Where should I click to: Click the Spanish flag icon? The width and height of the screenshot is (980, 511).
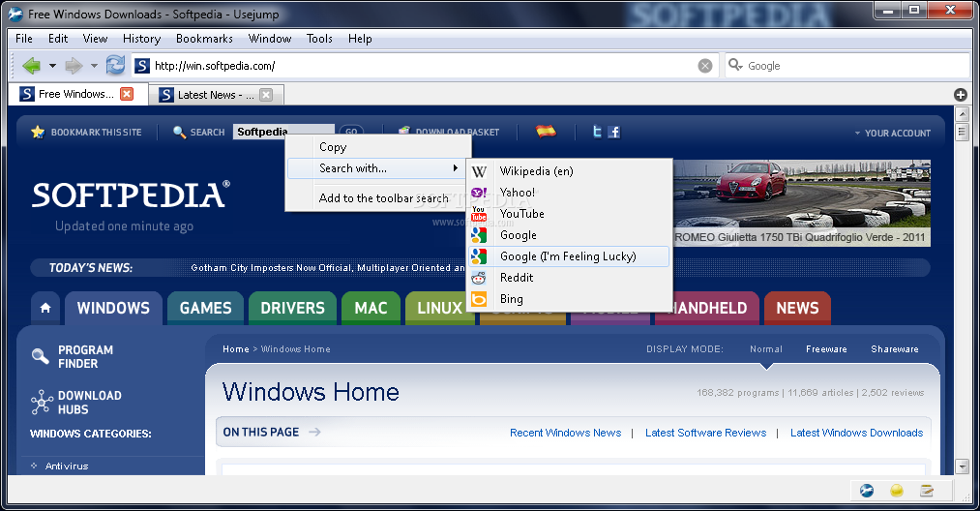point(546,132)
